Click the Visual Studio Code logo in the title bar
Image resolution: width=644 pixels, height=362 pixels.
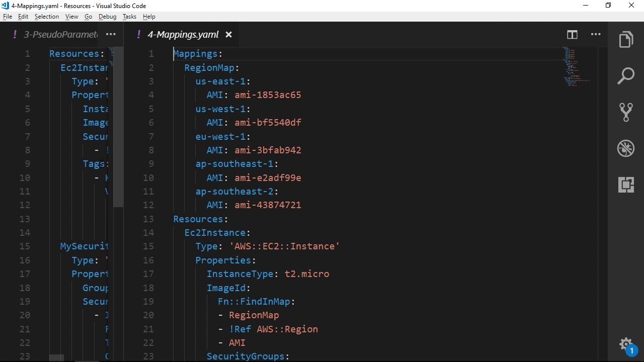click(x=5, y=6)
